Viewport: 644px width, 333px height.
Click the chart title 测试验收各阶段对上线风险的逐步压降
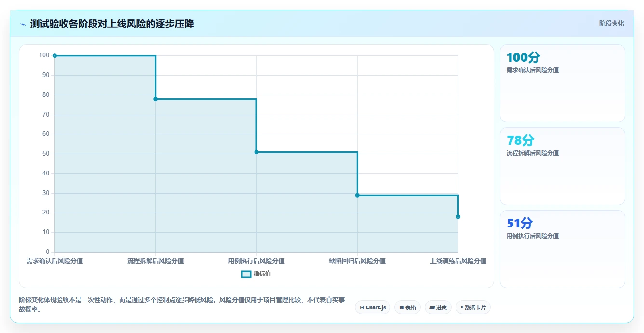(112, 24)
